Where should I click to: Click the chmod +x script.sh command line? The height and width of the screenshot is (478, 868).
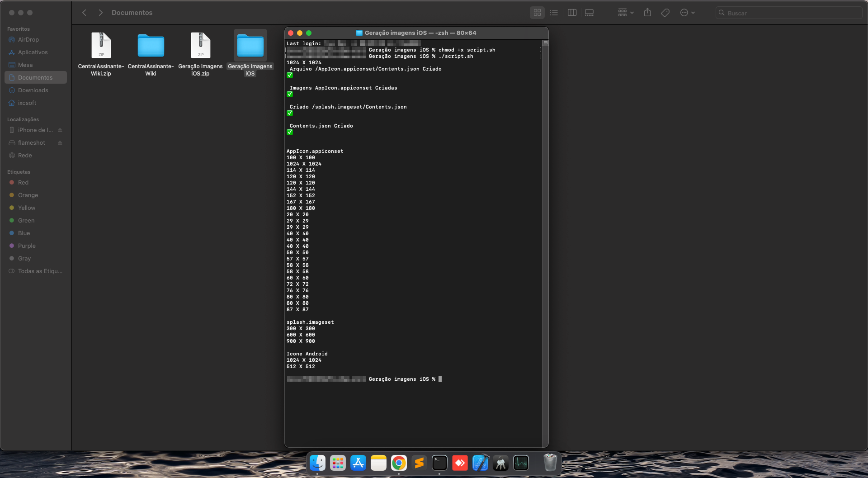click(x=467, y=50)
